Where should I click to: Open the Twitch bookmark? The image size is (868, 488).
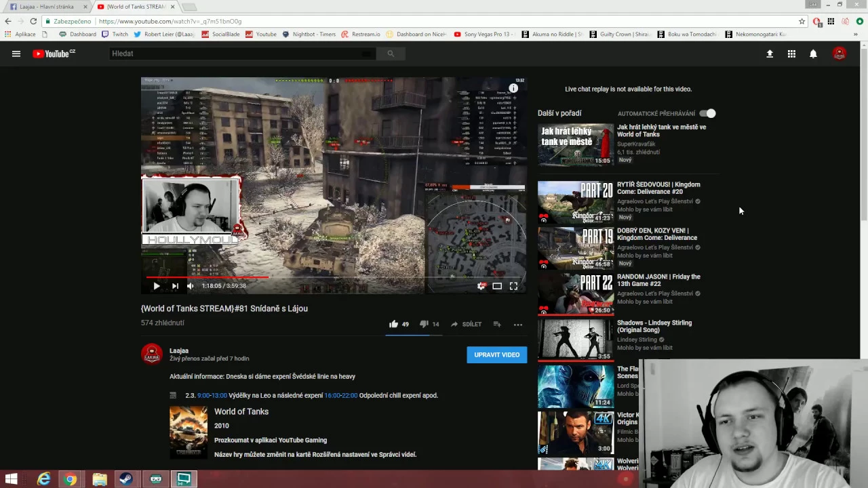115,34
